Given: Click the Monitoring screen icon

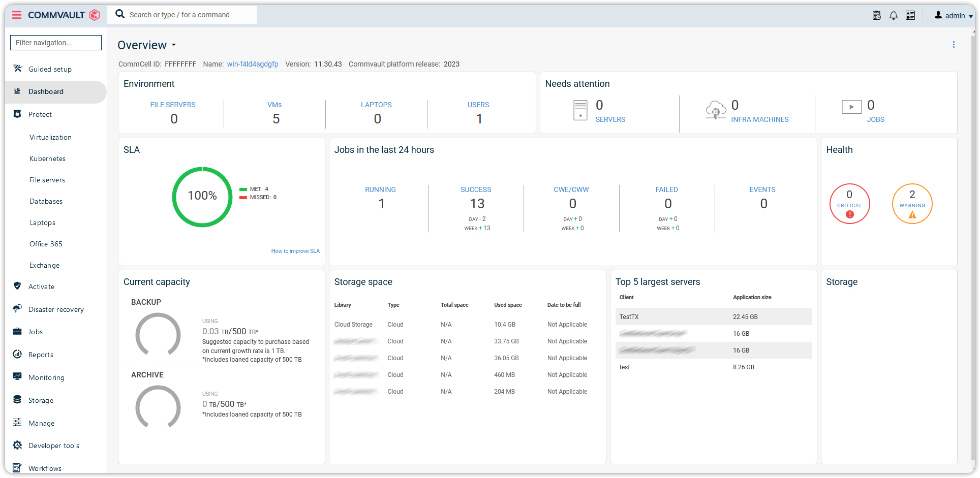Looking at the screenshot, I should (17, 376).
